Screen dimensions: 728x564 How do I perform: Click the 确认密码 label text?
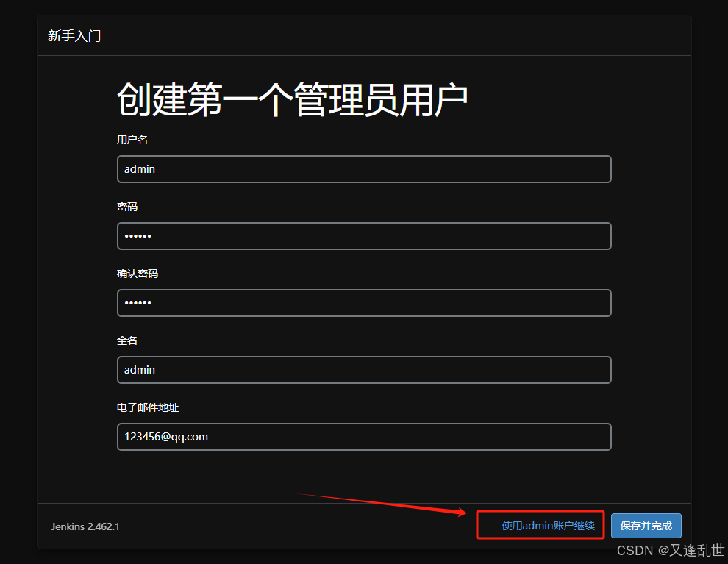point(137,274)
